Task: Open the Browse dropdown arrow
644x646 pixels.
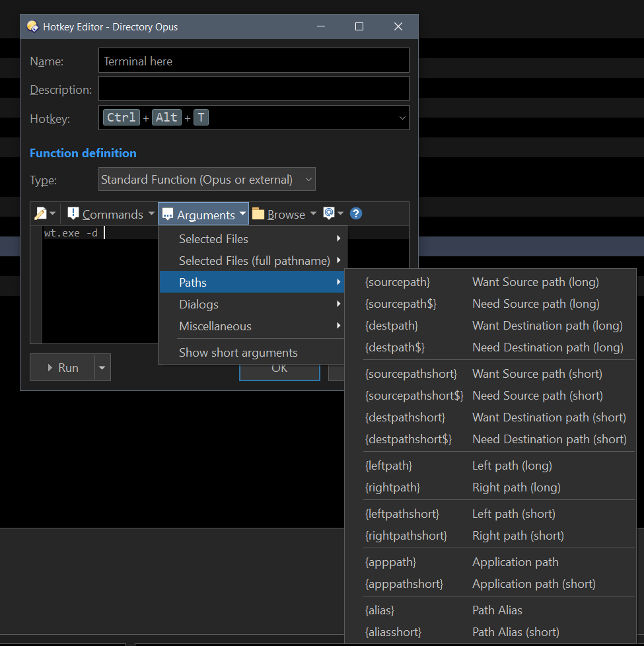Action: pos(313,214)
